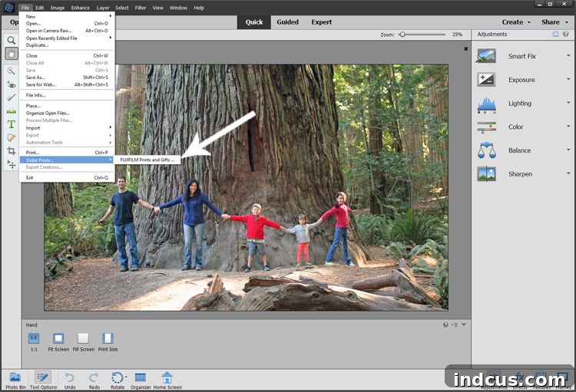Redo the last action
Image resolution: width=576 pixels, height=392 pixels.
coord(94,380)
